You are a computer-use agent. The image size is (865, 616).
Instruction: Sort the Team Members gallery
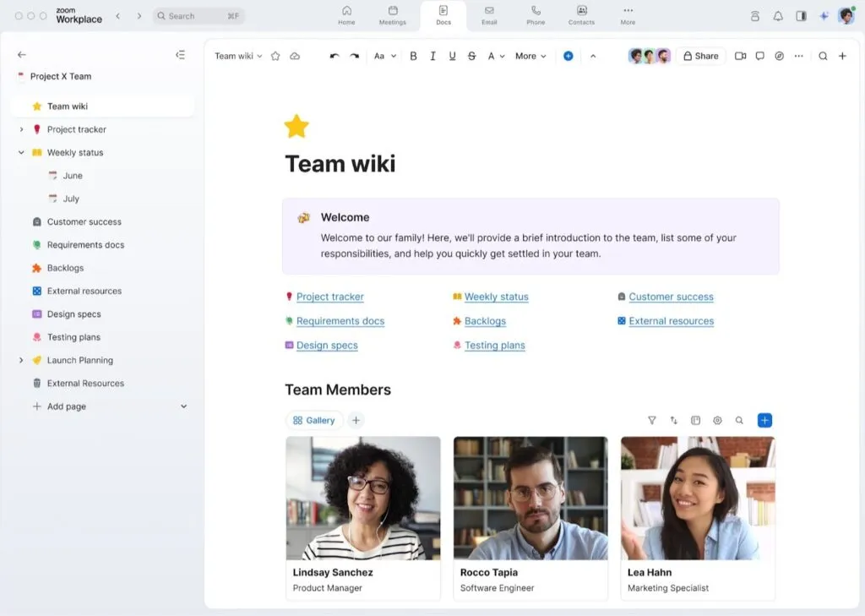click(673, 420)
